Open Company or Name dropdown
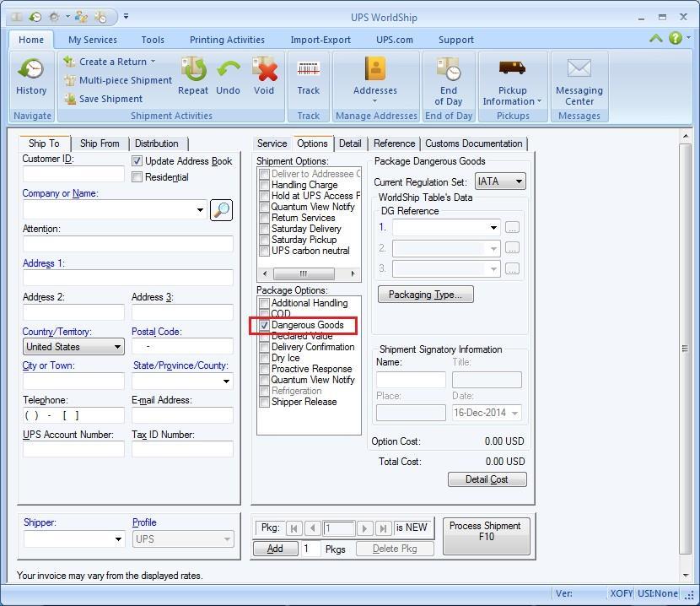700x606 pixels. pyautogui.click(x=200, y=209)
